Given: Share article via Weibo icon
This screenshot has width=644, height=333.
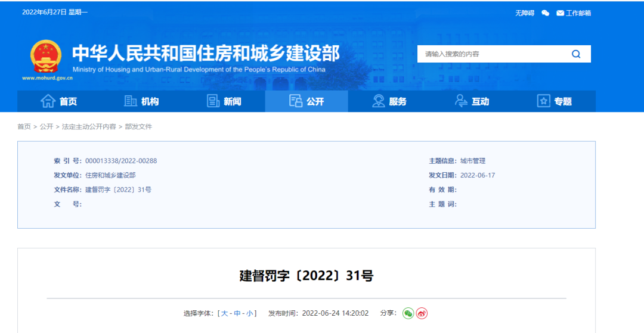Looking at the screenshot, I should coord(422,313).
